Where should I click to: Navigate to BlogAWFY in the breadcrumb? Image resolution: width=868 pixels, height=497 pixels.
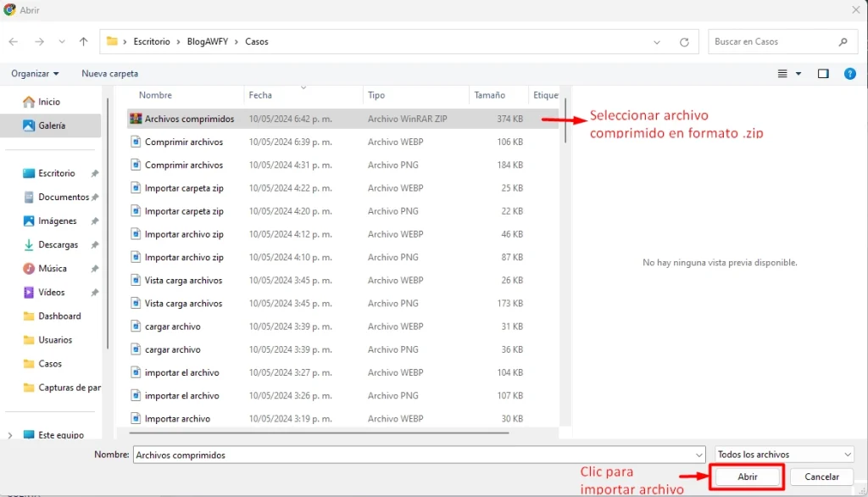click(x=208, y=42)
